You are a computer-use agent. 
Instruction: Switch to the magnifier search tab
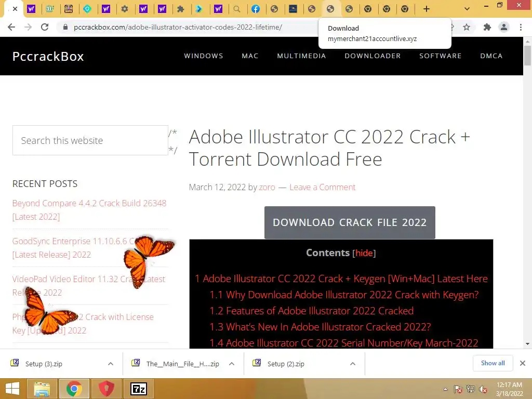[237, 9]
